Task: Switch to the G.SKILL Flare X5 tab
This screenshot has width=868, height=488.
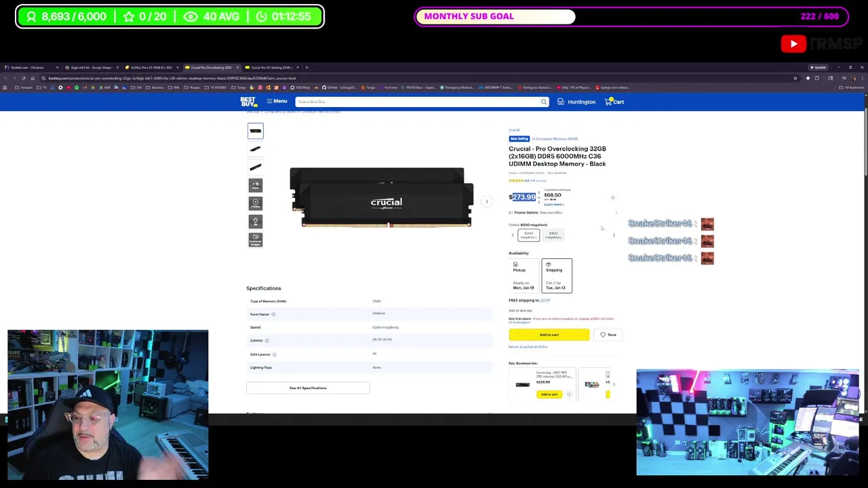Action: click(151, 67)
